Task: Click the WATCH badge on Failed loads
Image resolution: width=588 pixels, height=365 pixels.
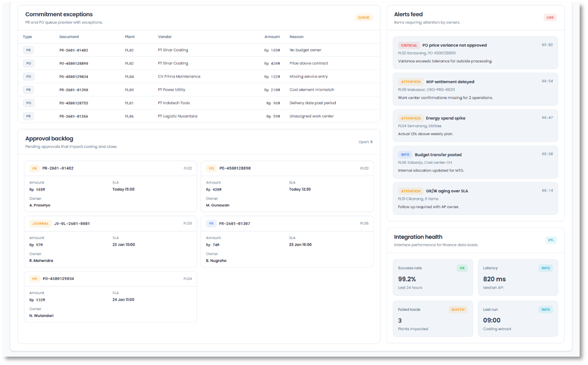Action: pyautogui.click(x=458, y=310)
